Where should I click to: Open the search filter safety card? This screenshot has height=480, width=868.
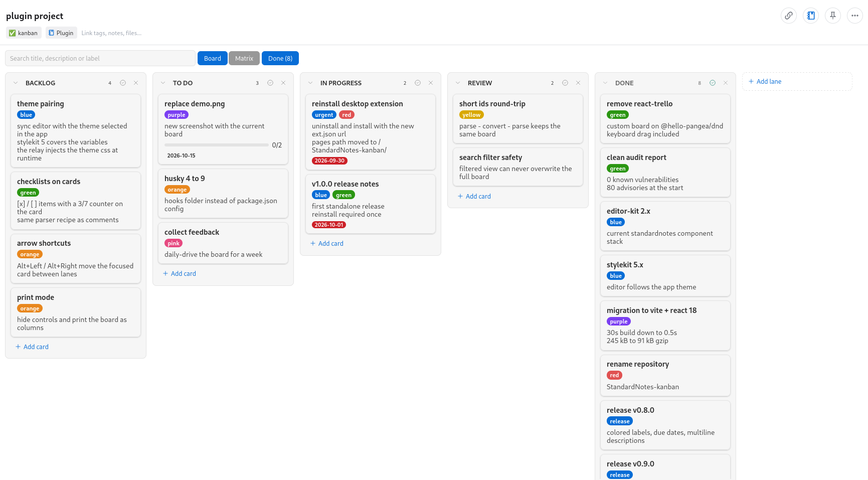tap(518, 167)
